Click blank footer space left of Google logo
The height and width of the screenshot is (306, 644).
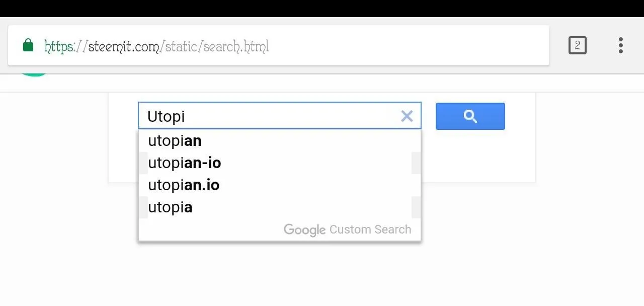211,230
